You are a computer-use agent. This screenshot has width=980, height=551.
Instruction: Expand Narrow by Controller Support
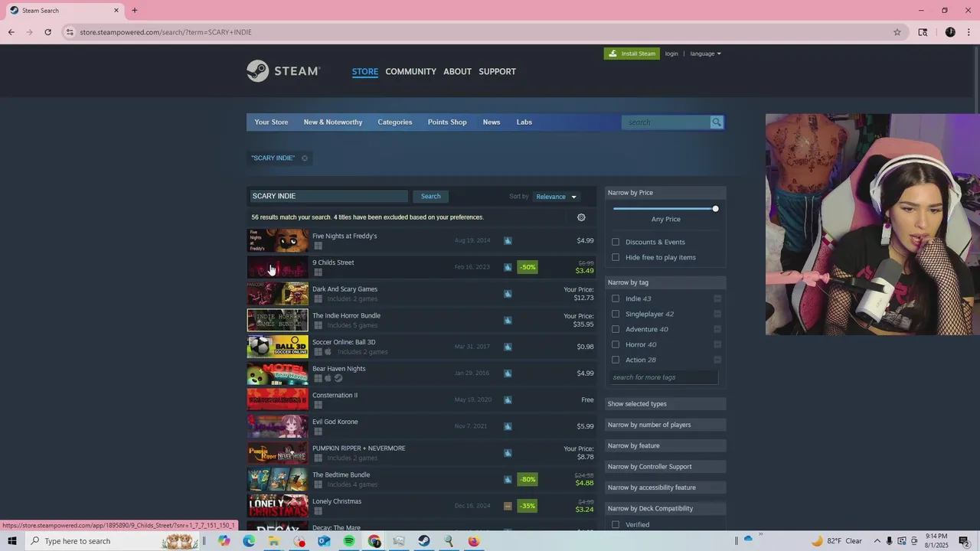coord(665,467)
